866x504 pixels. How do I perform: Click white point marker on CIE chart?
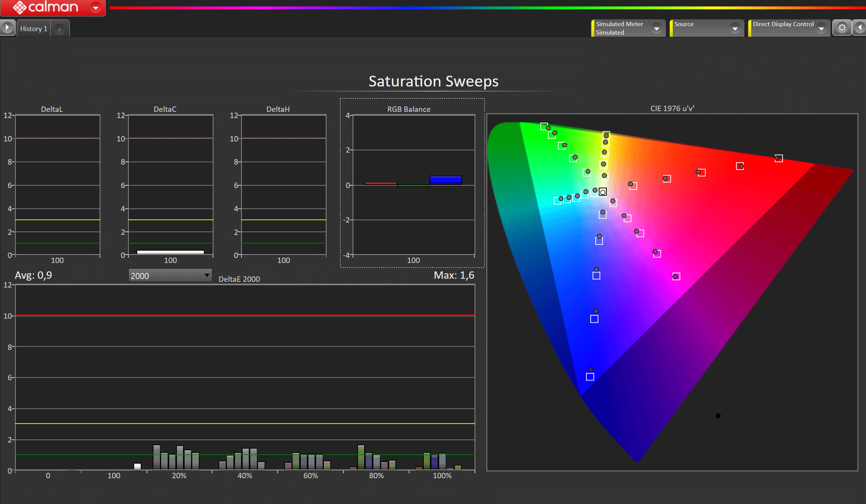tap(603, 192)
